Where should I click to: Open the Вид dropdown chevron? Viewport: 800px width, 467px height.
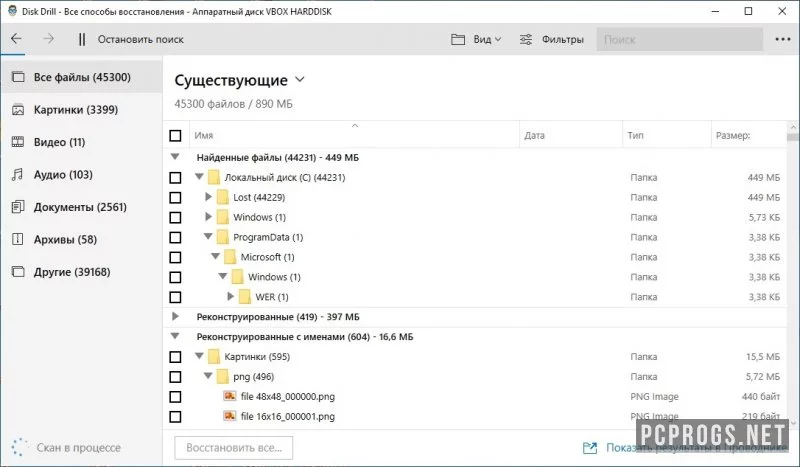click(x=498, y=39)
